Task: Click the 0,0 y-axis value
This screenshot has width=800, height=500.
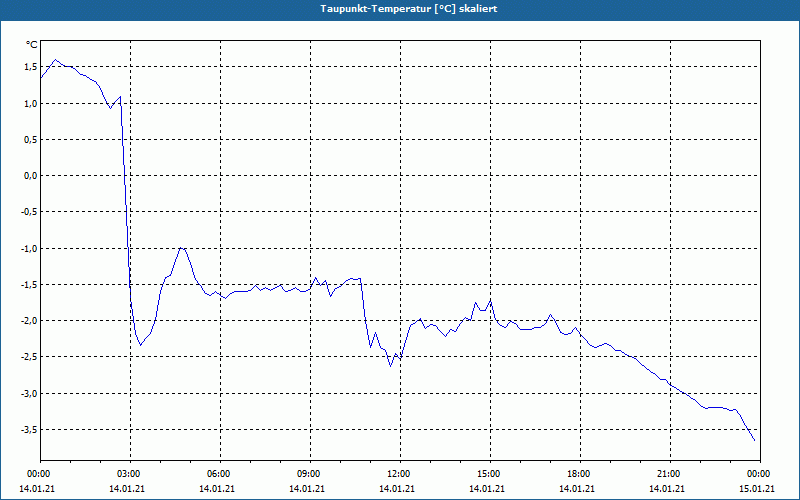Action: click(x=30, y=176)
